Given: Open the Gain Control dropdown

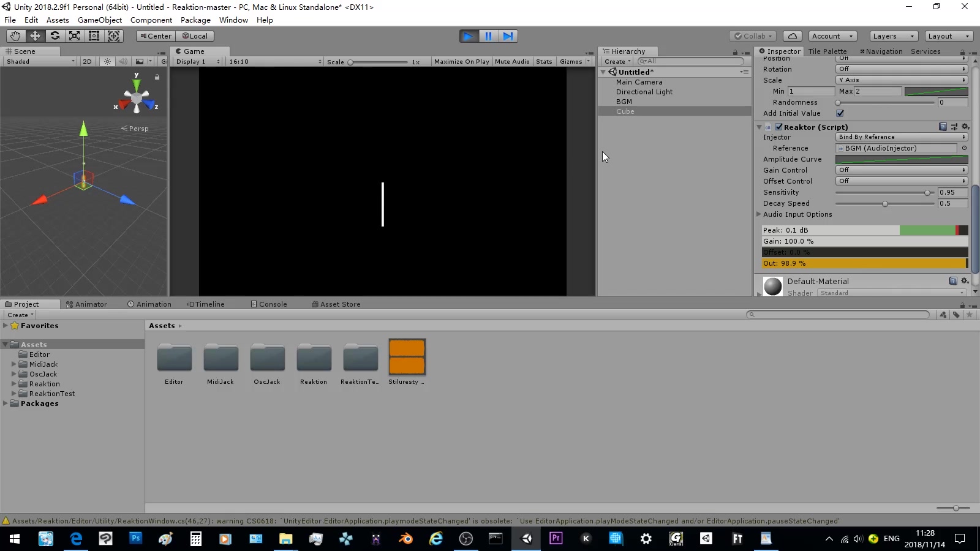Looking at the screenshot, I should [x=902, y=170].
